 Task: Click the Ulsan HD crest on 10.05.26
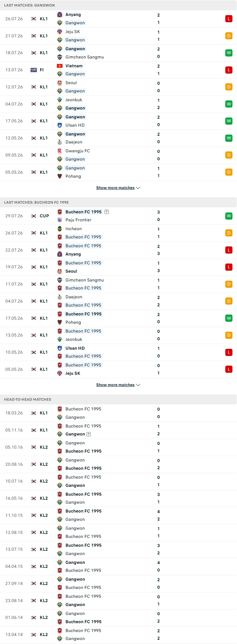pos(60,348)
